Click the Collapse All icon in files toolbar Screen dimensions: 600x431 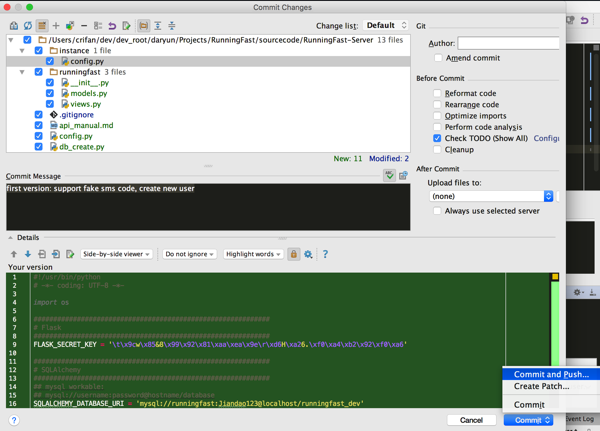tap(171, 26)
